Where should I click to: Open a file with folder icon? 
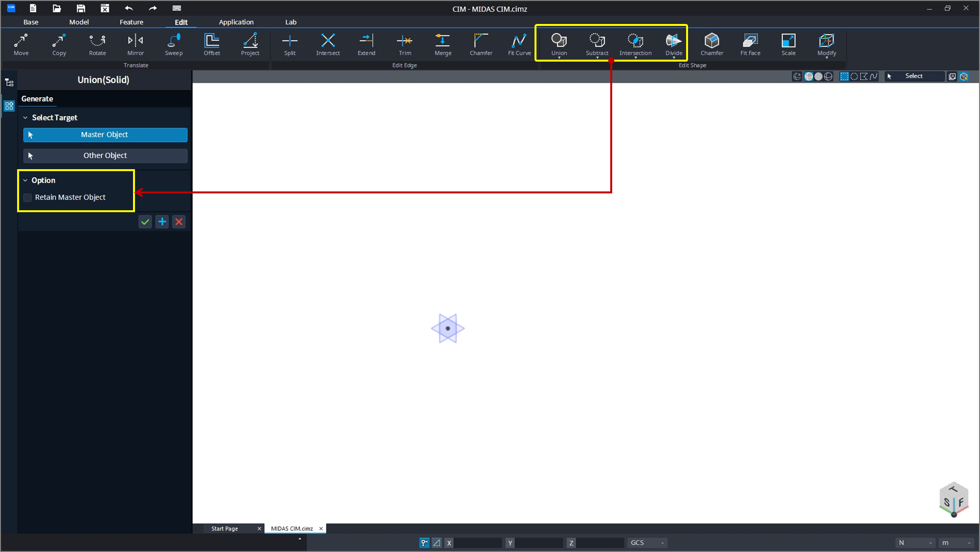[x=57, y=8]
